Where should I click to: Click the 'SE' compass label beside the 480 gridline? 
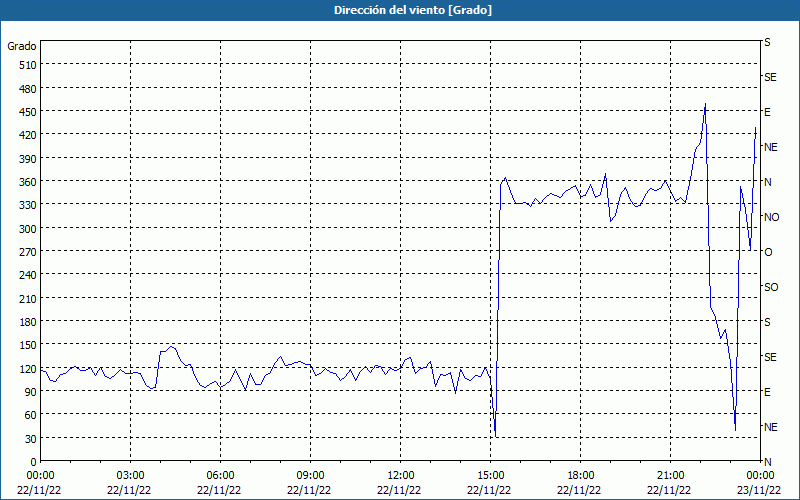click(770, 77)
